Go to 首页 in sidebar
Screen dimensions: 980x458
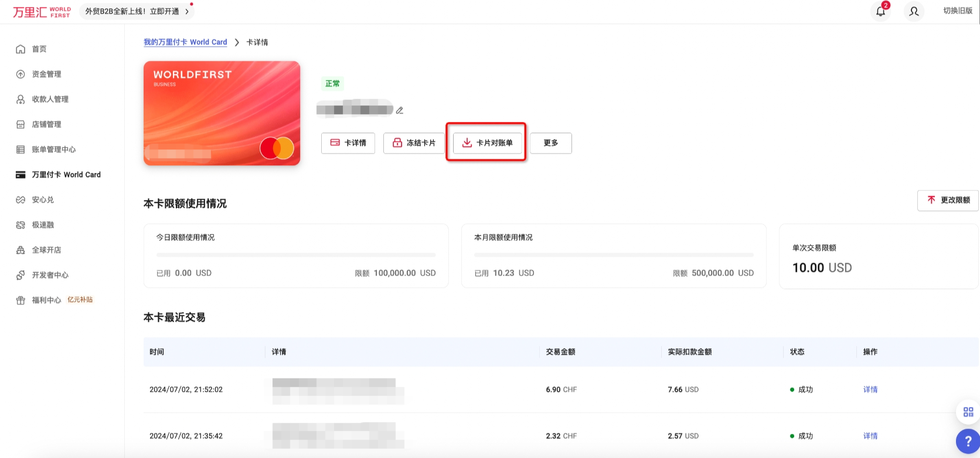pos(39,49)
